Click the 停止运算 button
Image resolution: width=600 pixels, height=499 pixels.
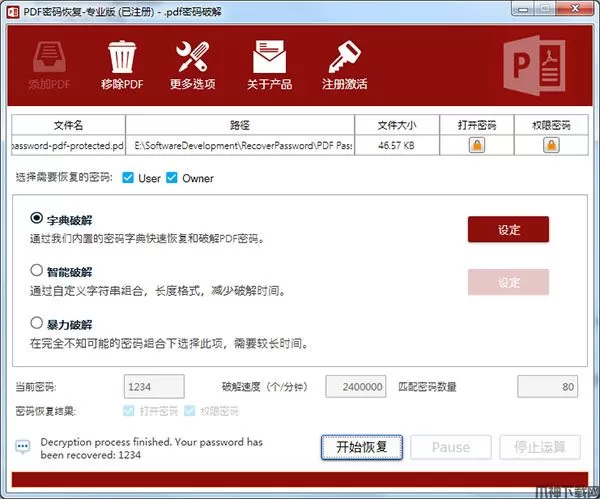coord(540,447)
